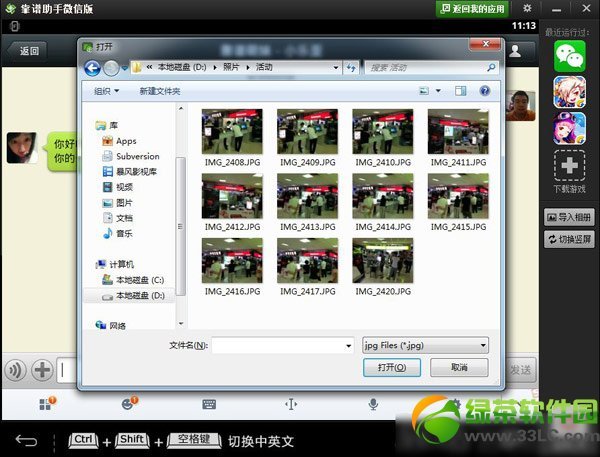Click the 打开(O) open button

(392, 367)
